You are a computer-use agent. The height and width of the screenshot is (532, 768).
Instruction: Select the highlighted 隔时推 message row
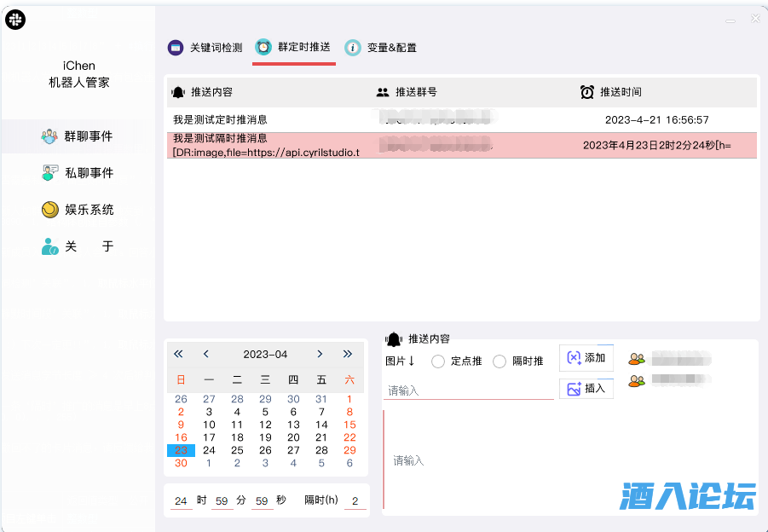[460, 145]
